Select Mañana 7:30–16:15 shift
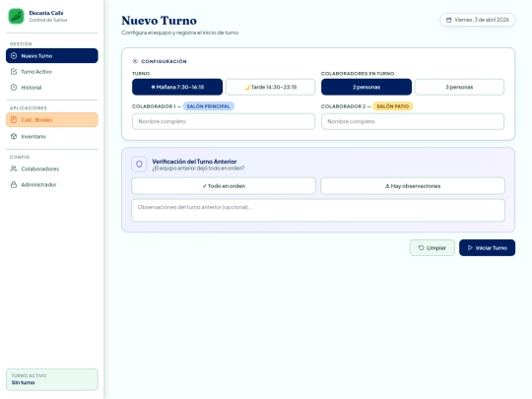Screen dimensions: 532x399 click(177, 87)
